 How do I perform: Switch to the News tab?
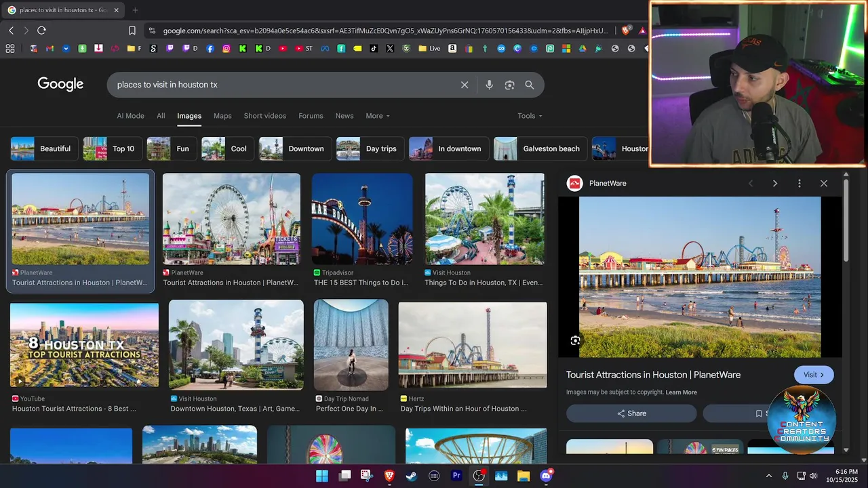tap(344, 116)
